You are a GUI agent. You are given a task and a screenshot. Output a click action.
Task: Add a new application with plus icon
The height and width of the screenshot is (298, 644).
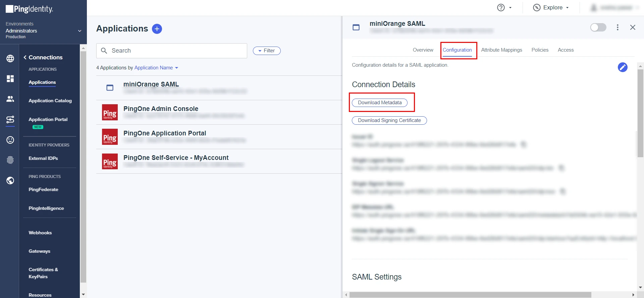coord(157,29)
